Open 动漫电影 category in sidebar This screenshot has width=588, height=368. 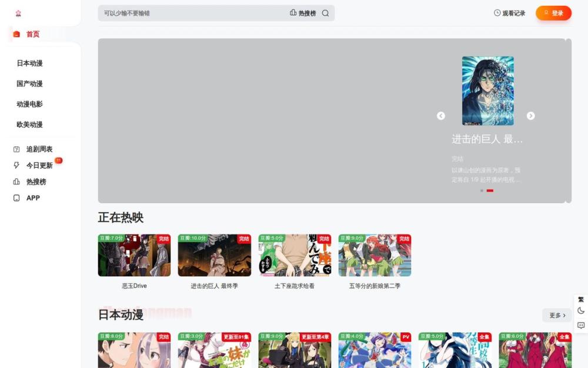(29, 104)
